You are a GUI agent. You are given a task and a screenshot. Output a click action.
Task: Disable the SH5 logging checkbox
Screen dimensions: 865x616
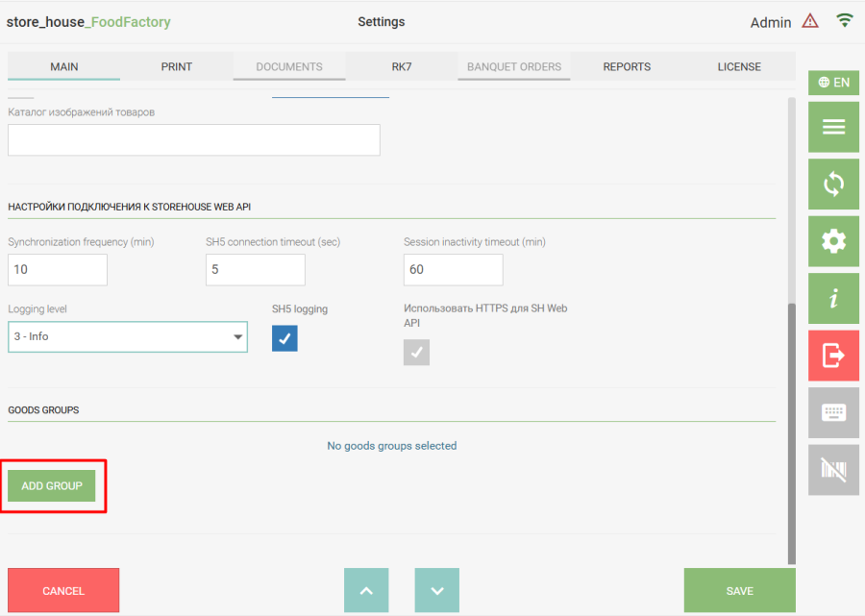click(284, 338)
